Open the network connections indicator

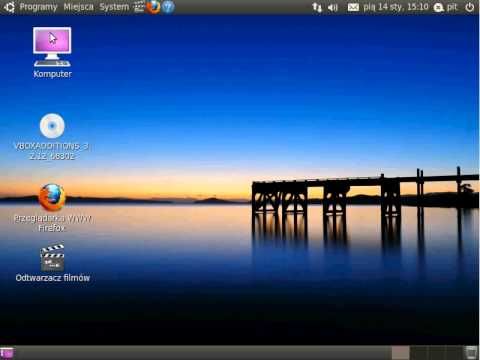[x=317, y=7]
